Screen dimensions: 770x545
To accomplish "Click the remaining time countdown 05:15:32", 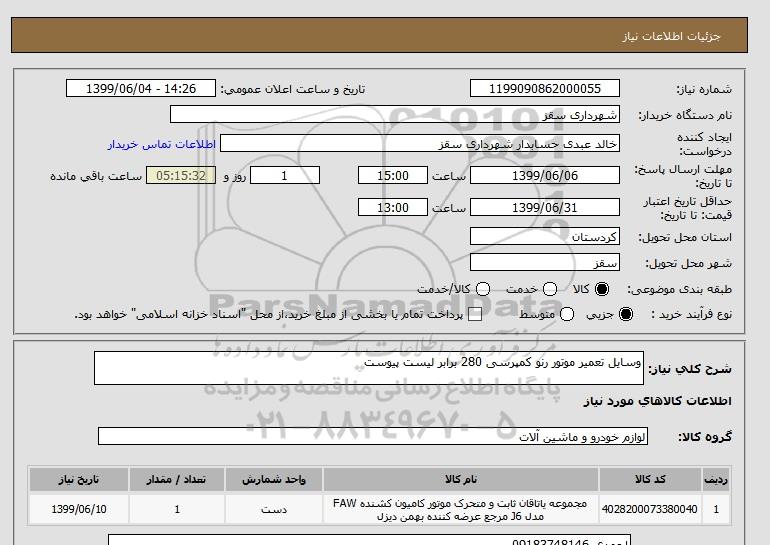I will (181, 175).
